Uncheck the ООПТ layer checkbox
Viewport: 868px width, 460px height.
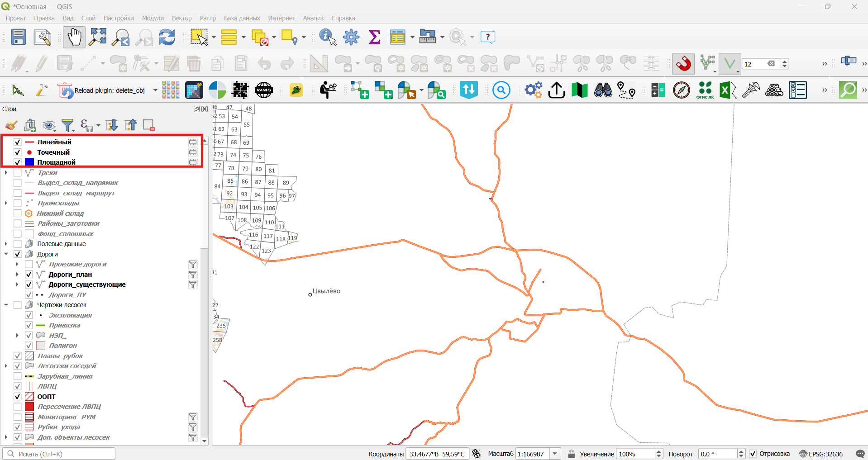(18, 397)
